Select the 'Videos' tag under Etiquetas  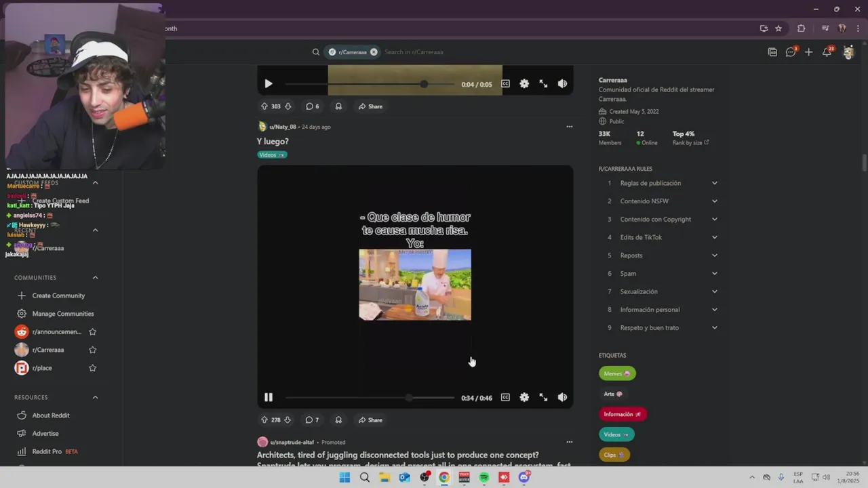pos(616,434)
